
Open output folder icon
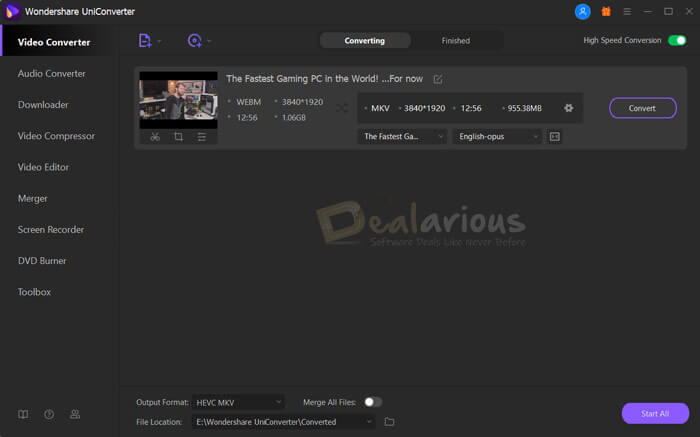pos(389,422)
